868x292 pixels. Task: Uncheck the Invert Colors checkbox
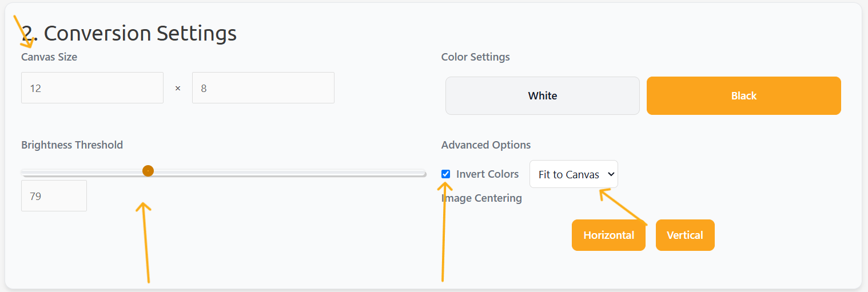pos(446,174)
